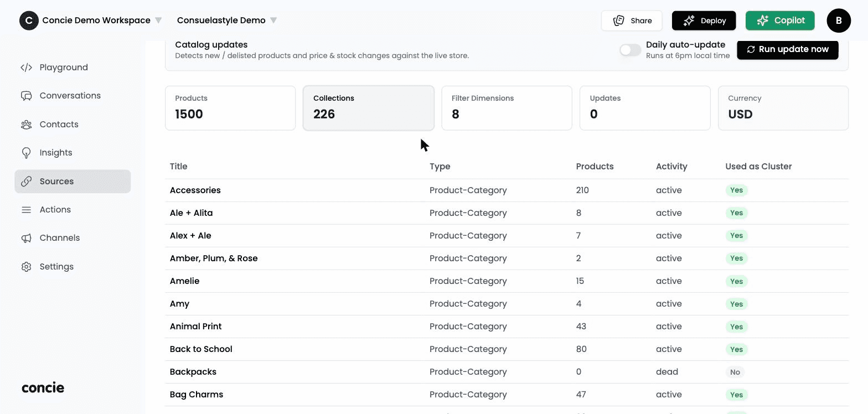
Task: Click product count 210 for Accessories
Action: (582, 190)
